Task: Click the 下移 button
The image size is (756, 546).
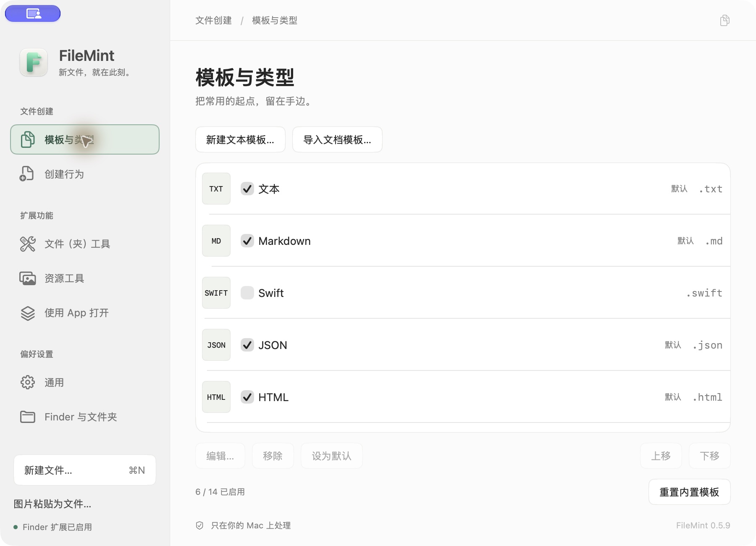Action: (709, 456)
